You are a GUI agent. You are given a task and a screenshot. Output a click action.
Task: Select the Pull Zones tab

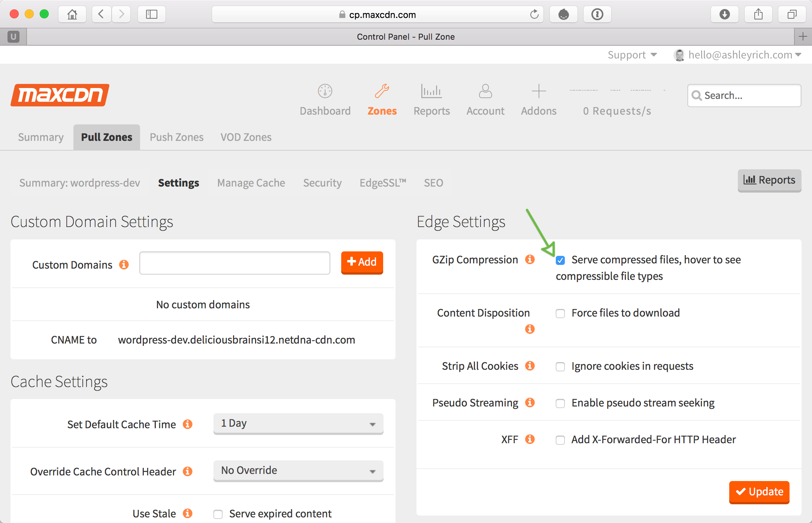click(x=107, y=137)
